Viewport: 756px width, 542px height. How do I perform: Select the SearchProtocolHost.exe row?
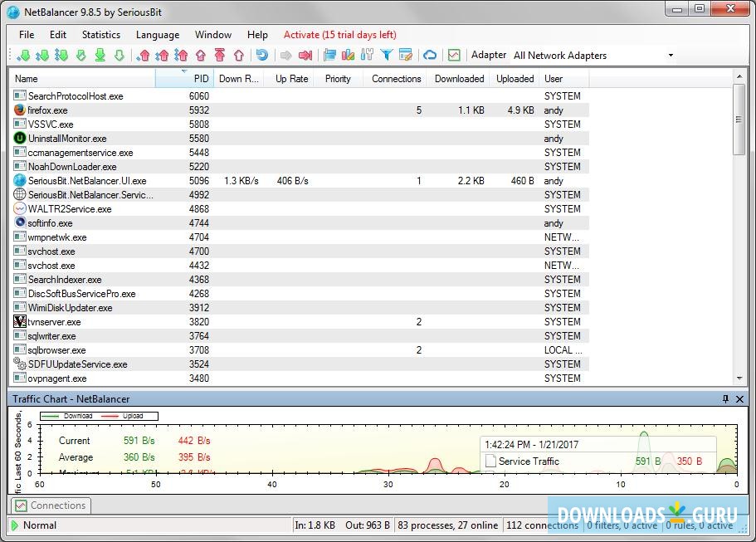299,96
